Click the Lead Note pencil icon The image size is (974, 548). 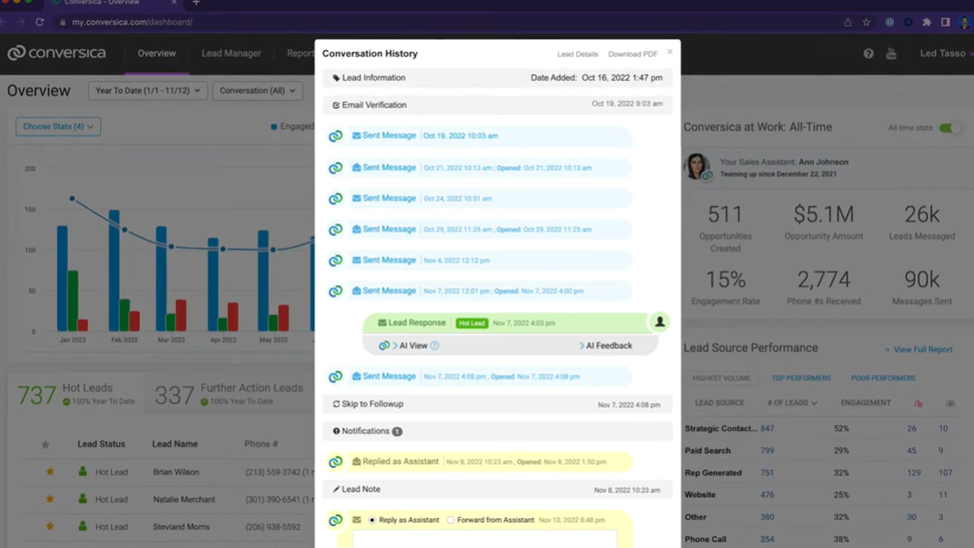pos(336,489)
